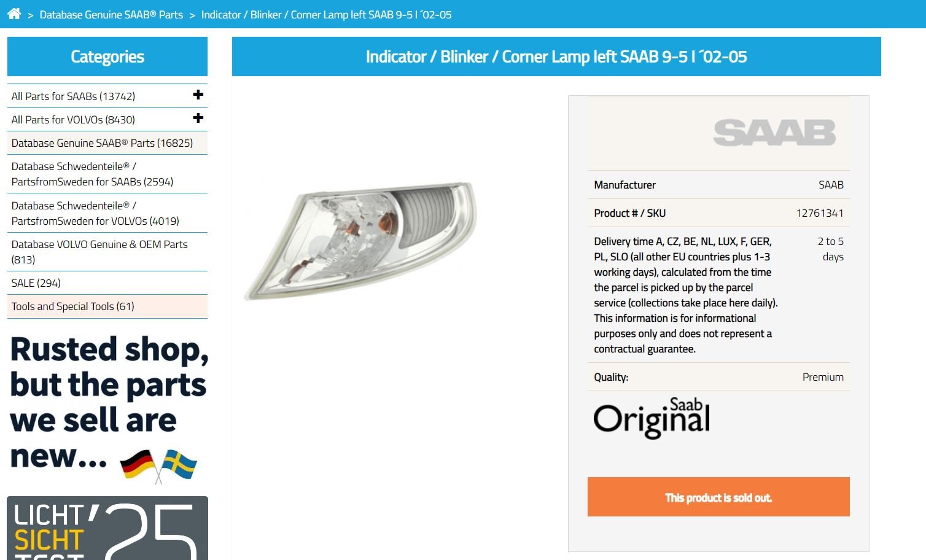Go to home via house icon
This screenshot has width=926, height=560.
pos(14,14)
